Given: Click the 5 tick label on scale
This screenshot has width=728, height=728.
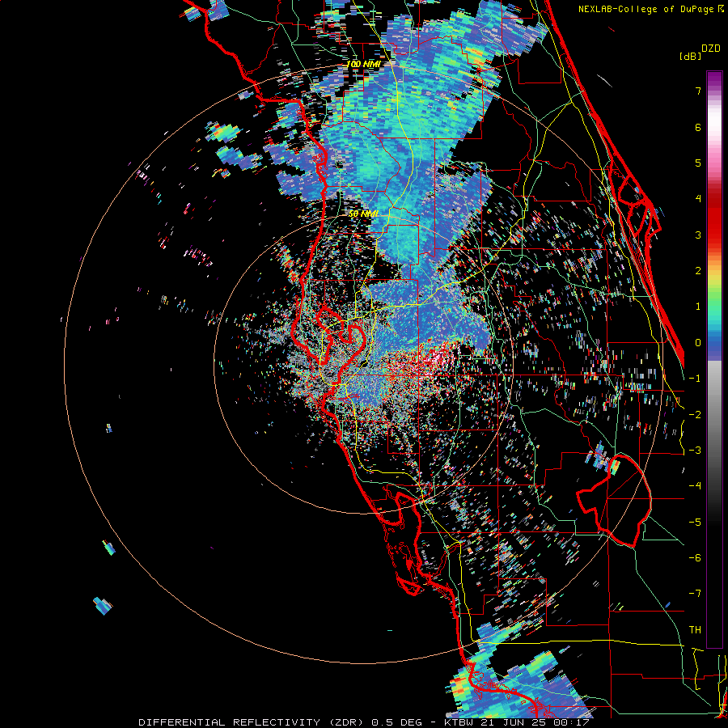Looking at the screenshot, I should [698, 163].
